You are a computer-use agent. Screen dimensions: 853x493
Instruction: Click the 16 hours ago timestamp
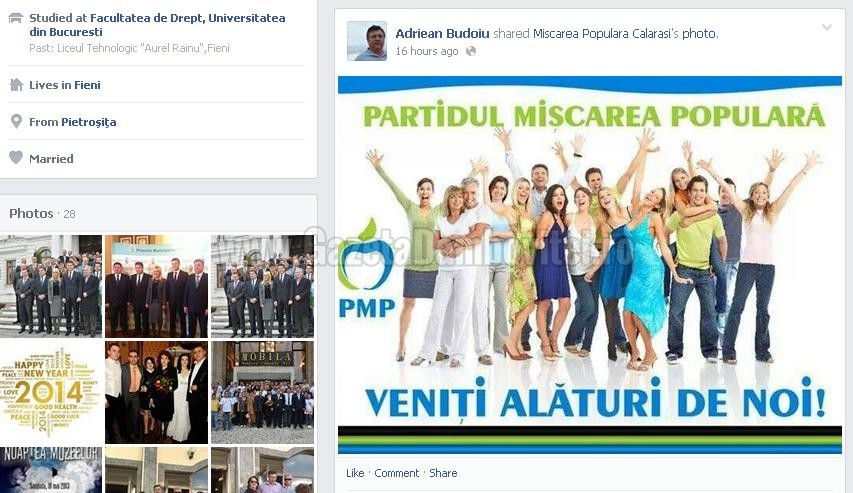[x=427, y=51]
